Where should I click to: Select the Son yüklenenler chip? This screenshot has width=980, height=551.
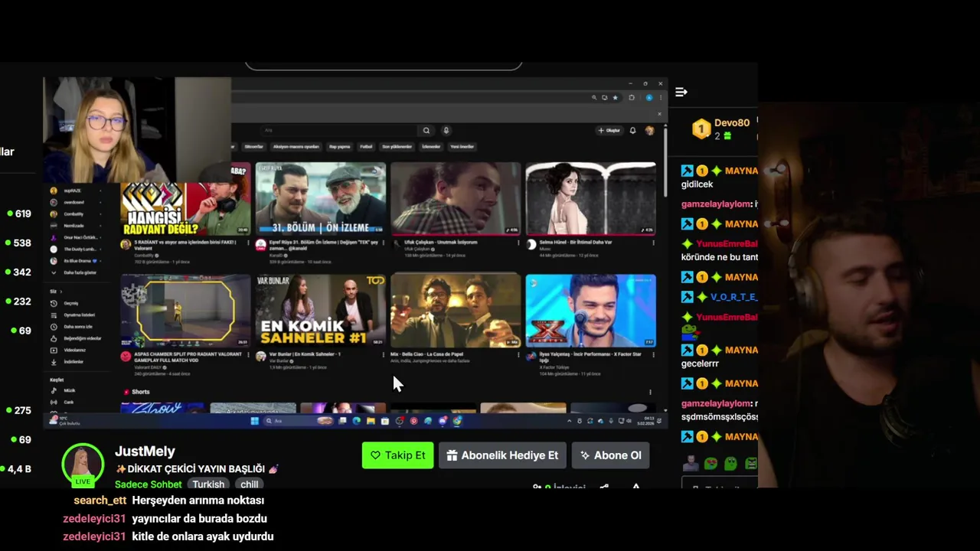click(397, 146)
